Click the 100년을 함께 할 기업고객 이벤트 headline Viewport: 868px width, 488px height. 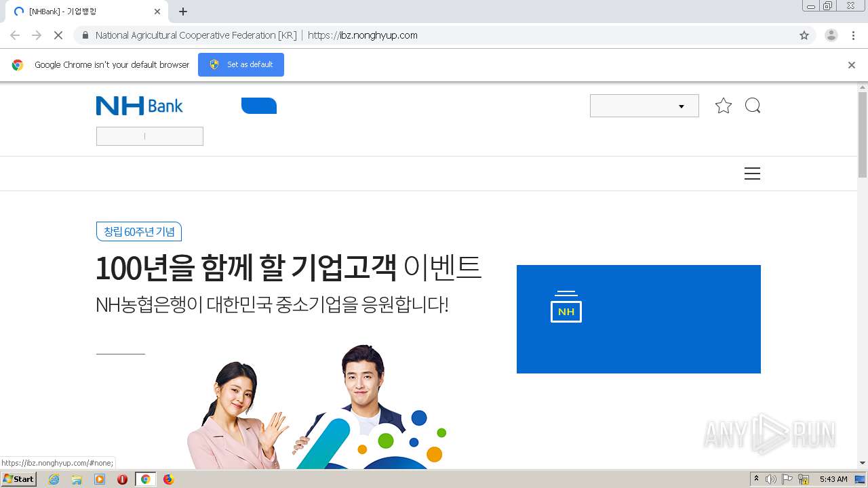tap(288, 268)
